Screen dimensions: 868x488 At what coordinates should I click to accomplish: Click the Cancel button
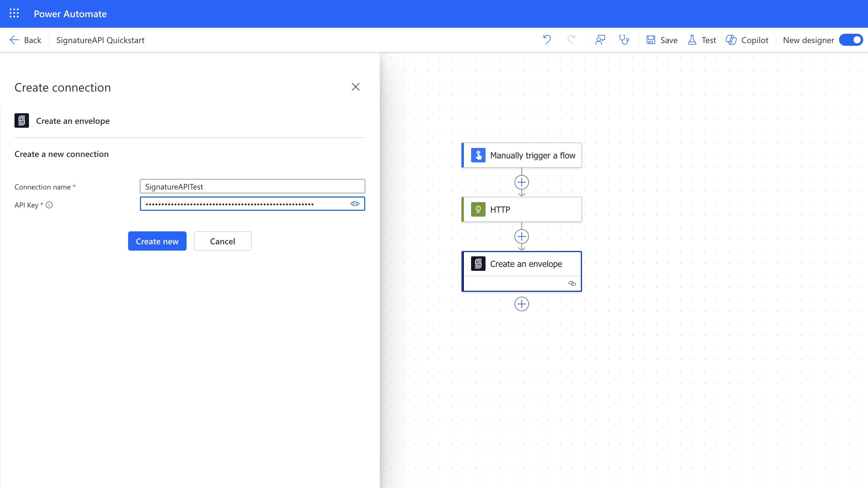click(x=222, y=241)
